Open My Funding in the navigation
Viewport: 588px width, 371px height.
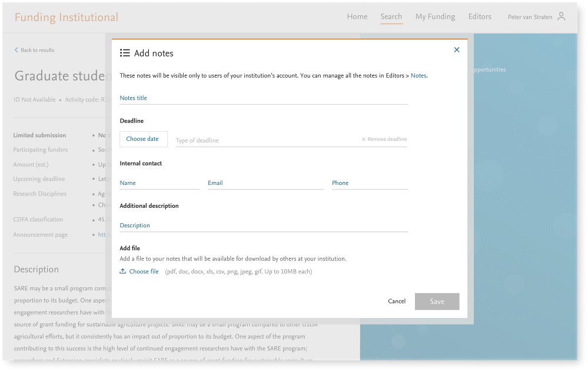tap(435, 16)
